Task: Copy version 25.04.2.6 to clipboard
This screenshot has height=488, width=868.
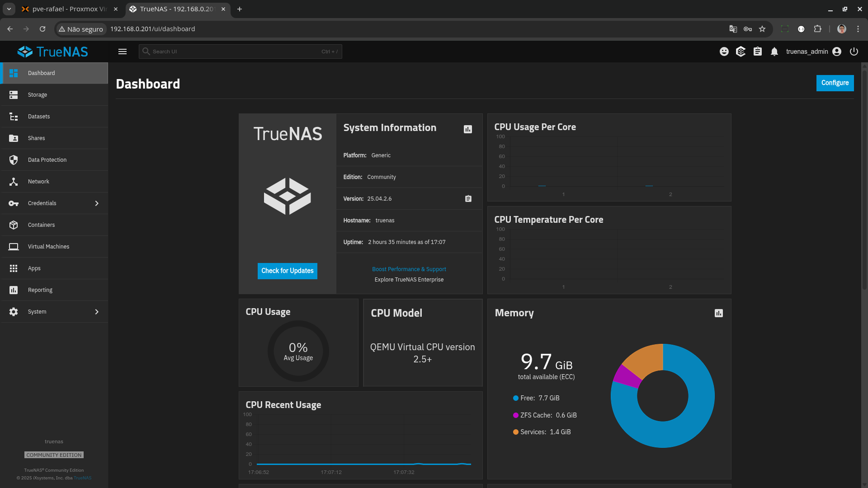Action: (x=468, y=199)
